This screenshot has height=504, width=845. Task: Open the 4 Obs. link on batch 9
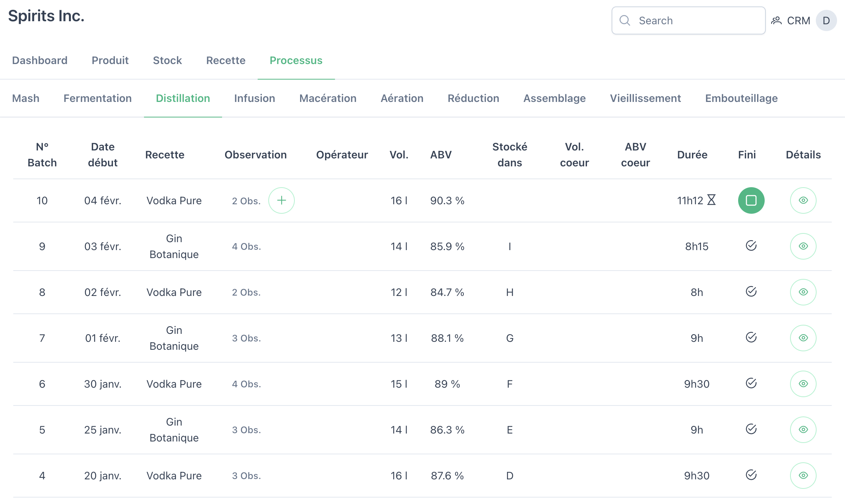[247, 246]
